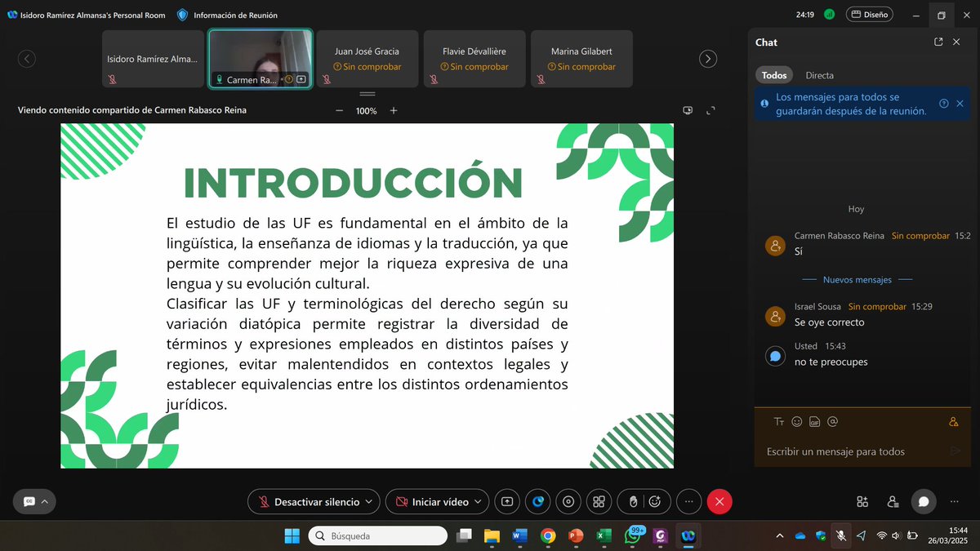Select the Webex Assistant icon
This screenshot has height=551, width=980.
point(537,501)
